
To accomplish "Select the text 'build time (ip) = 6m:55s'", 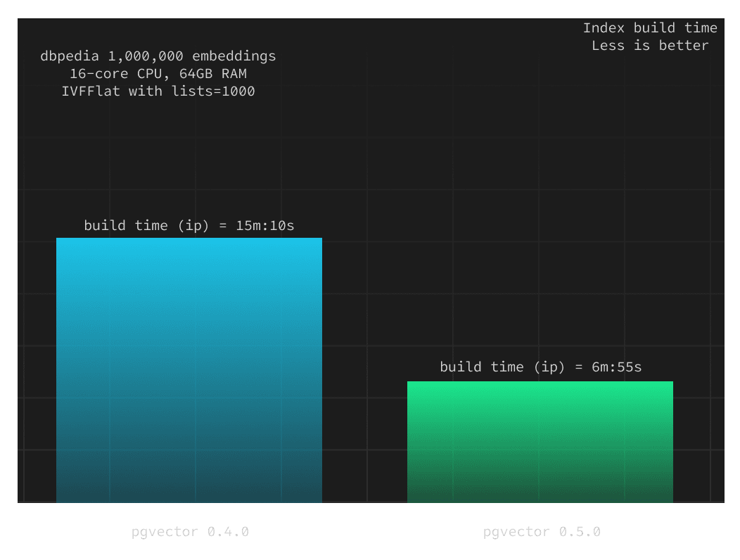I will [x=541, y=367].
